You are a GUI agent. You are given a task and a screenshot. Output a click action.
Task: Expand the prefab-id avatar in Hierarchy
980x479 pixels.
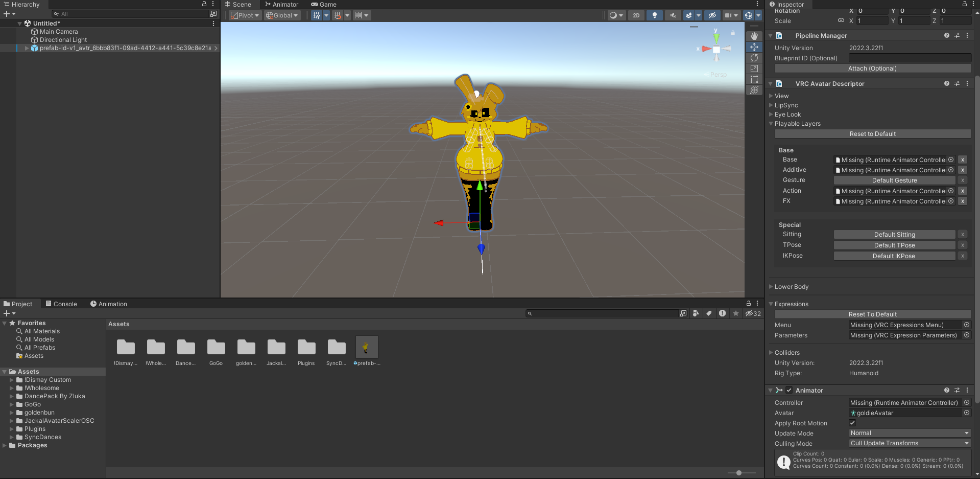[27, 48]
